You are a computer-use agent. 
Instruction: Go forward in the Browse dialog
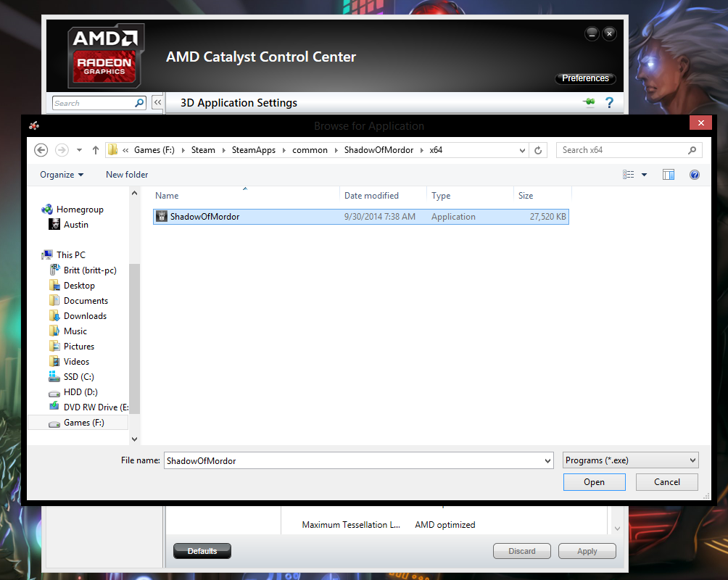coord(62,150)
